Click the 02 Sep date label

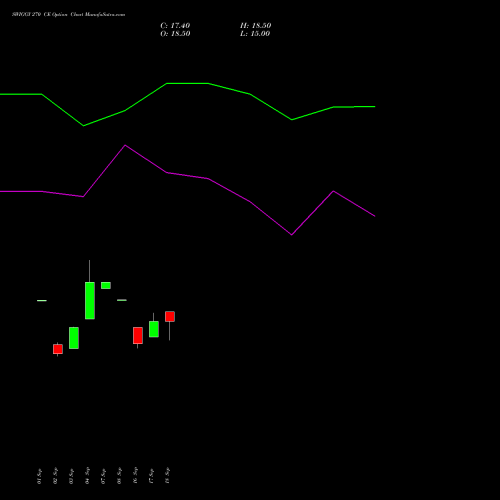point(55,476)
